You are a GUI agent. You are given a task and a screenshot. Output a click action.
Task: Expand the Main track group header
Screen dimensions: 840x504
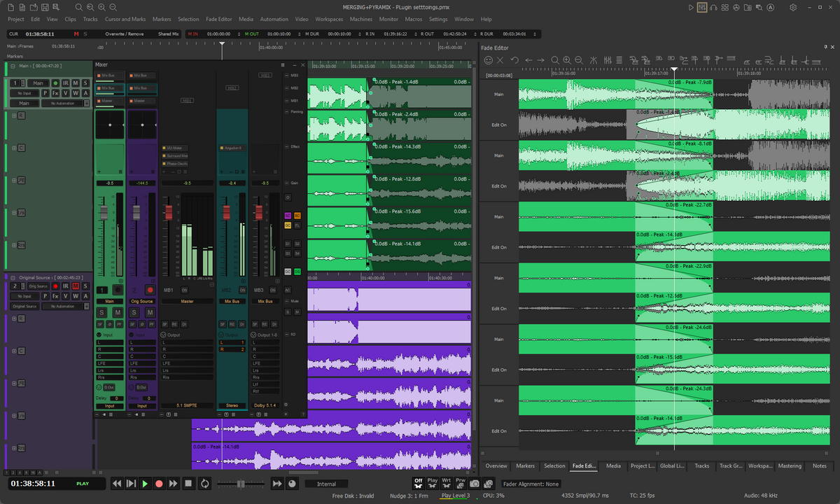13,66
